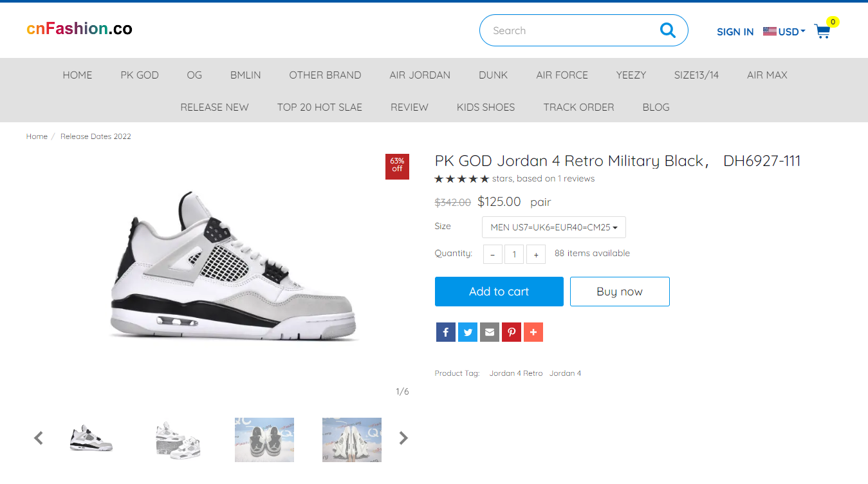Go to previous thumbnail with left arrow
Image resolution: width=868 pixels, height=484 pixels.
click(39, 438)
